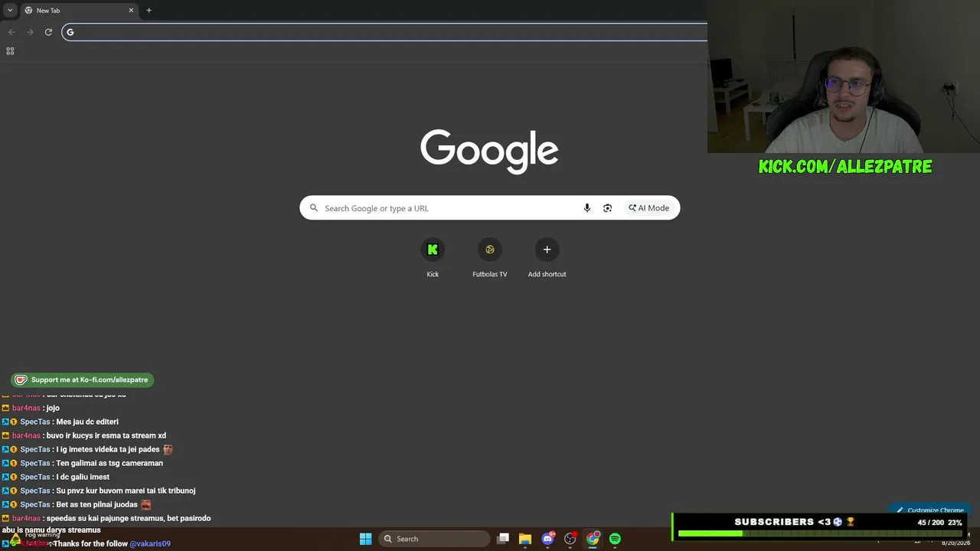
Task: Select the New Tab browser tab
Action: [x=78, y=10]
